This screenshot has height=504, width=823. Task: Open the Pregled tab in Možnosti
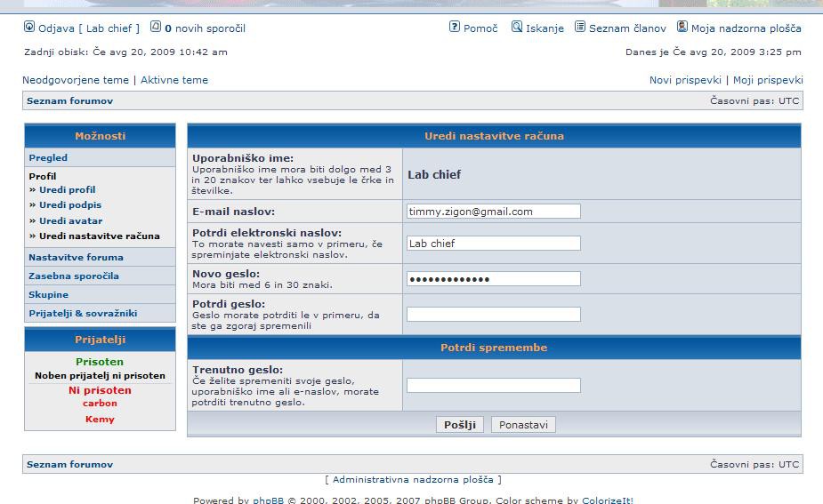[48, 157]
